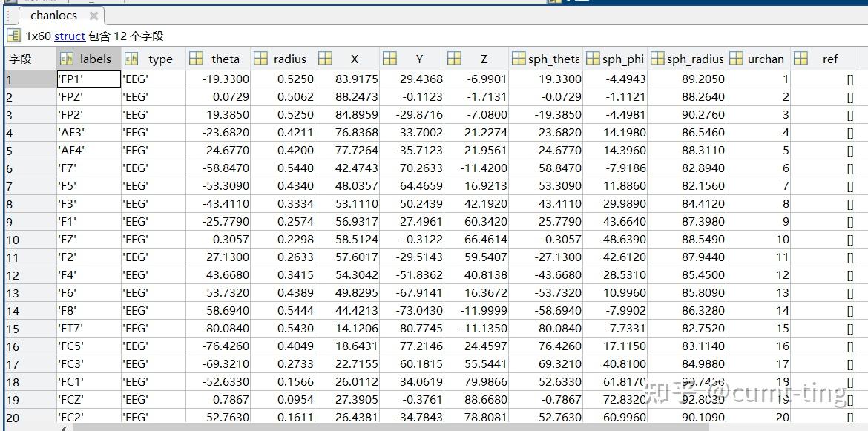This screenshot has width=868, height=431.
Task: Select the urchan column header
Action: click(x=758, y=59)
